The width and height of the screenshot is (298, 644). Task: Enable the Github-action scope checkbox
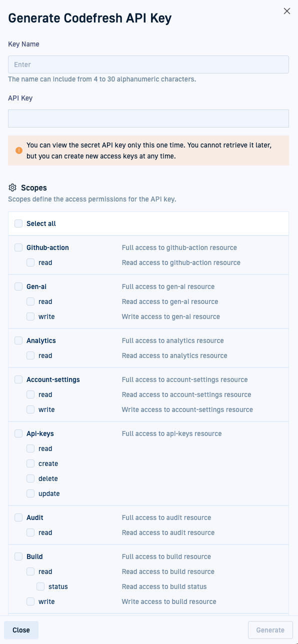point(18,247)
